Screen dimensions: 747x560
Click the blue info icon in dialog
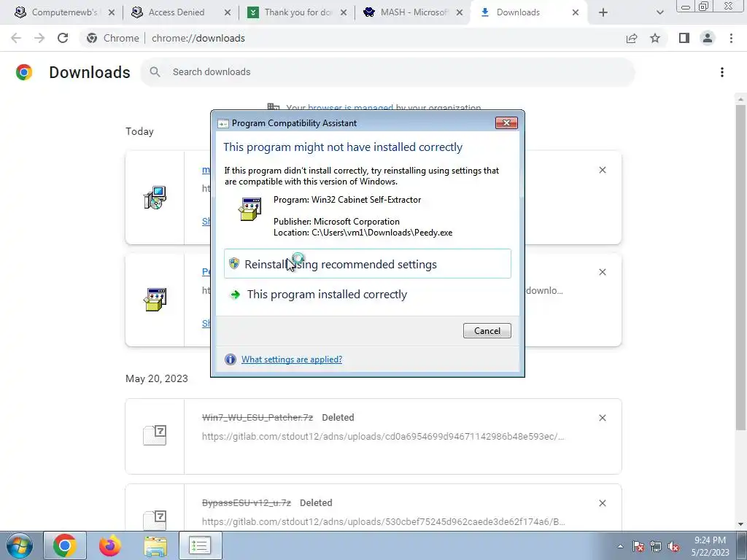[x=231, y=359]
